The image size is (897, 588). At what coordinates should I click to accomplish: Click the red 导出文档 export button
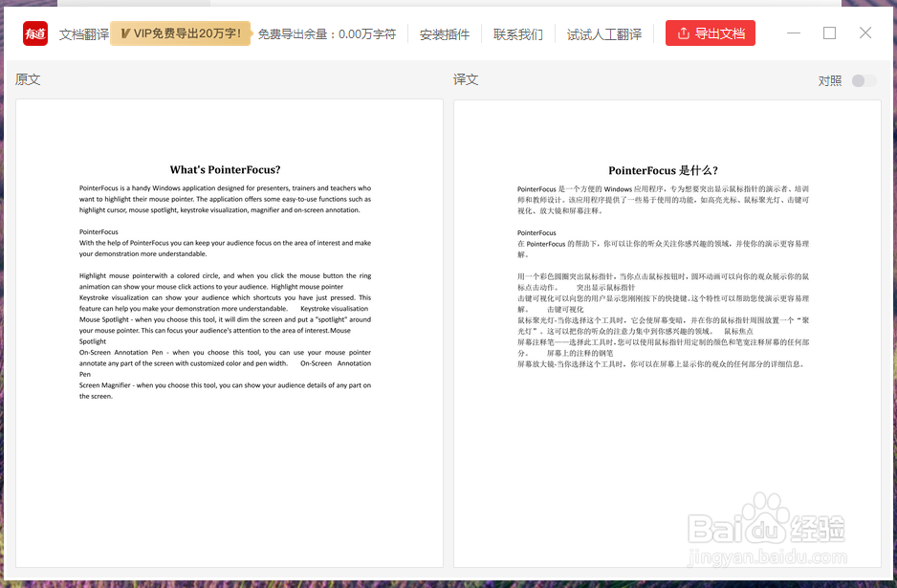[710, 33]
